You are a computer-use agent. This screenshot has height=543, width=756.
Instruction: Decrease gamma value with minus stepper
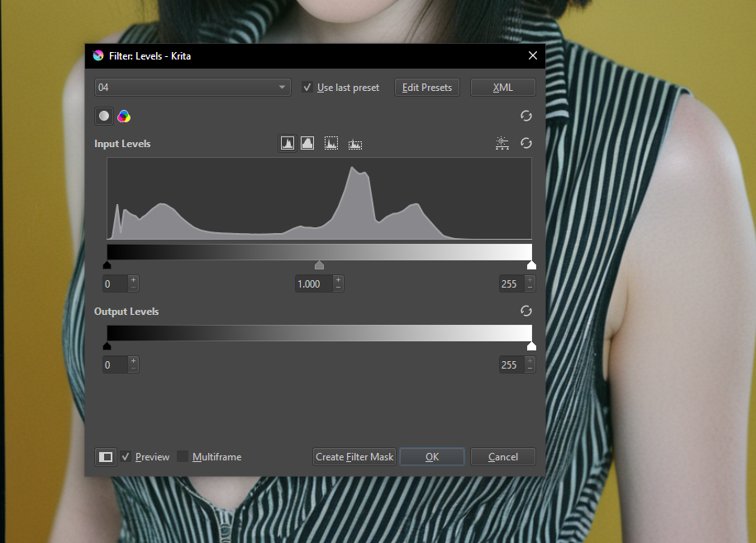tap(339, 288)
